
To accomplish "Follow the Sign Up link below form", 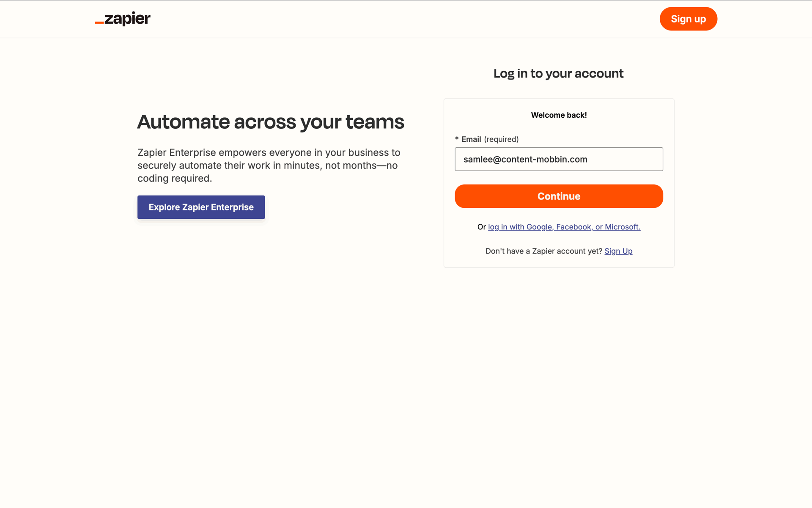I will (618, 251).
